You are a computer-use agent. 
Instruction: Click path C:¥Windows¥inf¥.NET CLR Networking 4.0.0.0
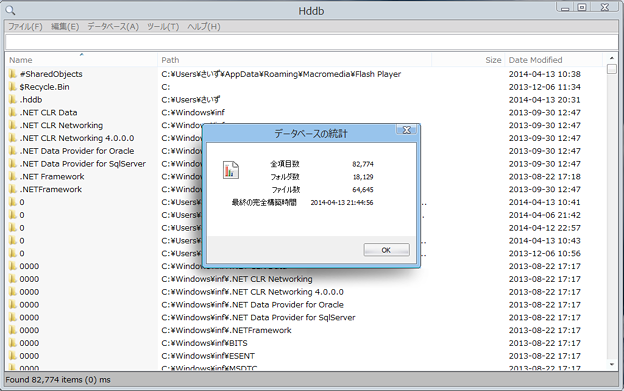[x=252, y=292]
